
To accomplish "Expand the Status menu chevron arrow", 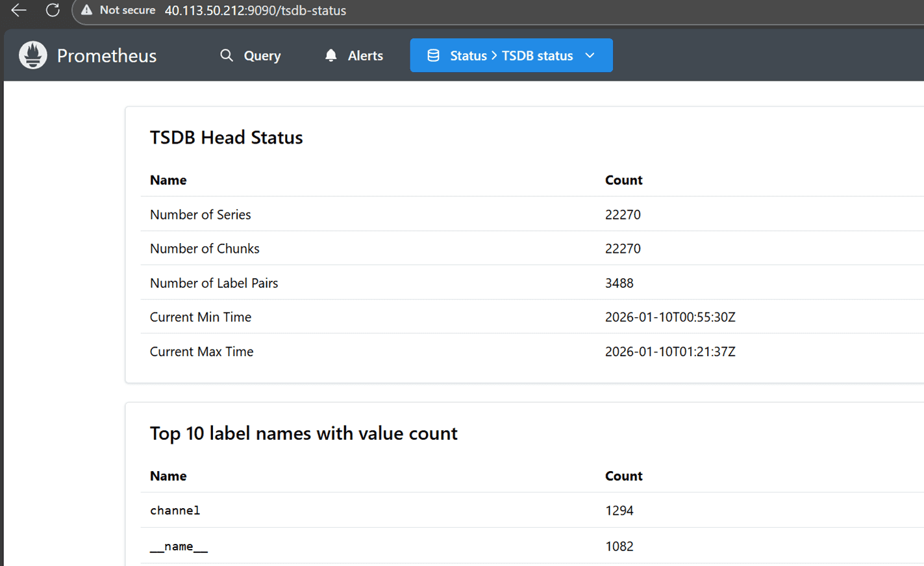I will tap(590, 55).
